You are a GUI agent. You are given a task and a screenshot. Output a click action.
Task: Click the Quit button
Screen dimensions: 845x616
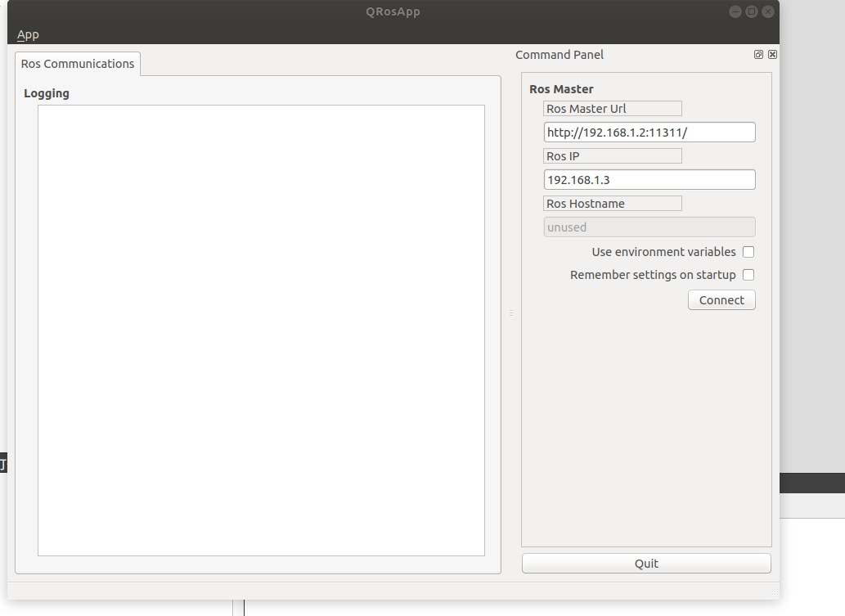646,563
